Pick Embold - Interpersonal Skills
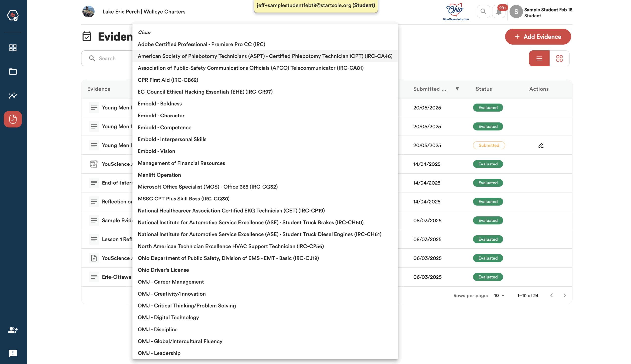Viewport: 631px width, 364px height. click(x=265, y=139)
